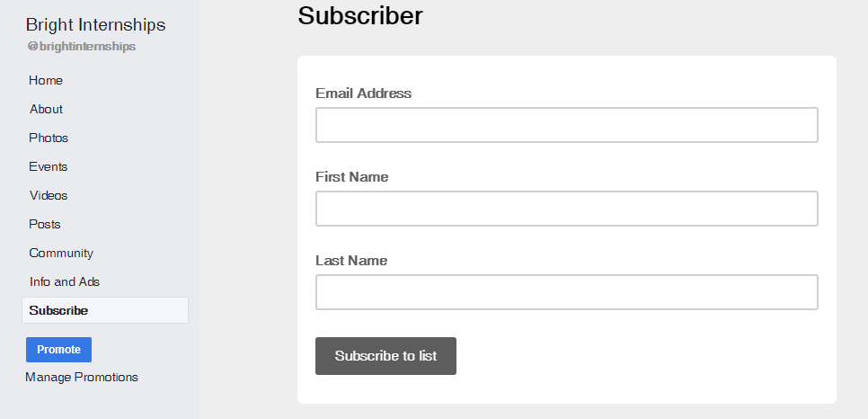
Task: Click the Email Address input field
Action: 566,125
